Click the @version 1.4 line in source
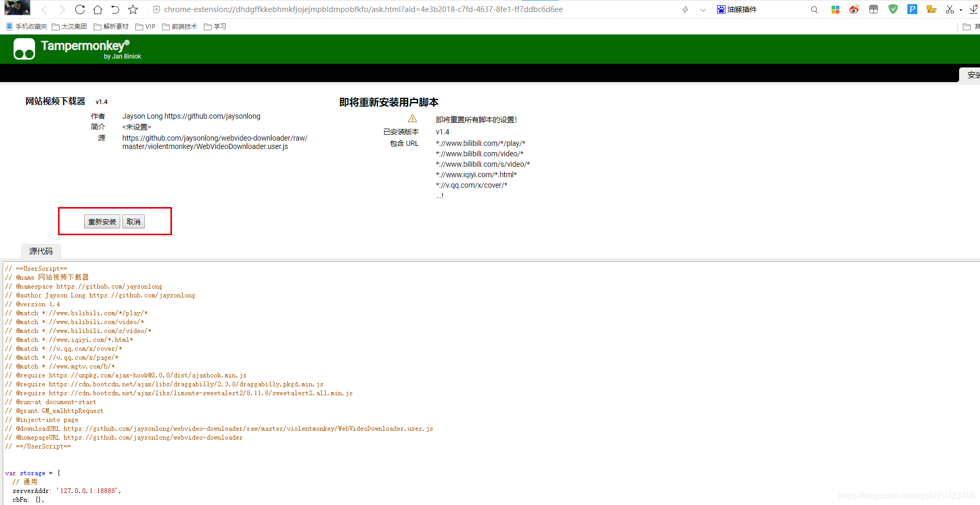 [x=32, y=304]
